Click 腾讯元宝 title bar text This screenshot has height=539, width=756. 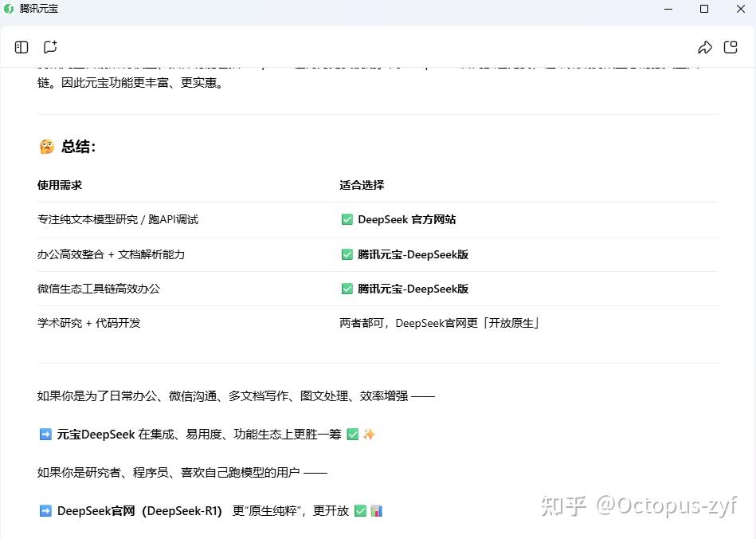(38, 9)
